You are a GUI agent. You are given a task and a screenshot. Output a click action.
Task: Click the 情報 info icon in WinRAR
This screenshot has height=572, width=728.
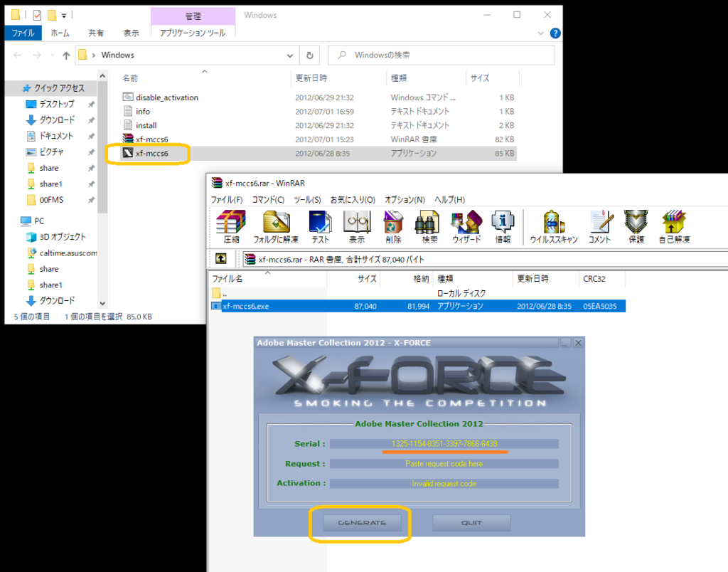[503, 227]
